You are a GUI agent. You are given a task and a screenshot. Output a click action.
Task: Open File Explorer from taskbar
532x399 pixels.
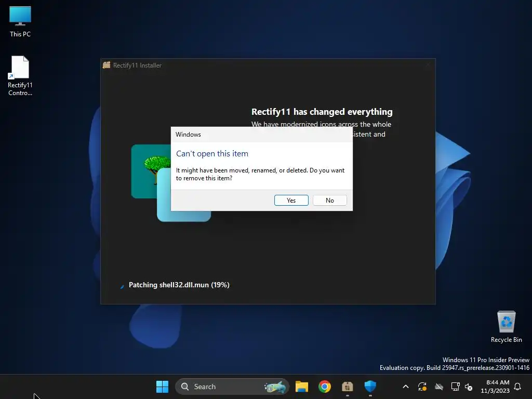pos(302,387)
